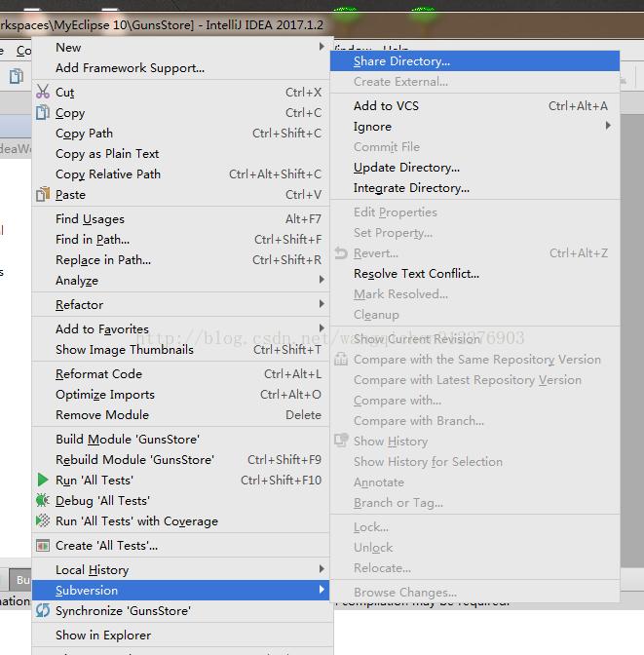Click Unlock entry
The width and height of the screenshot is (644, 655).
[x=474, y=547]
